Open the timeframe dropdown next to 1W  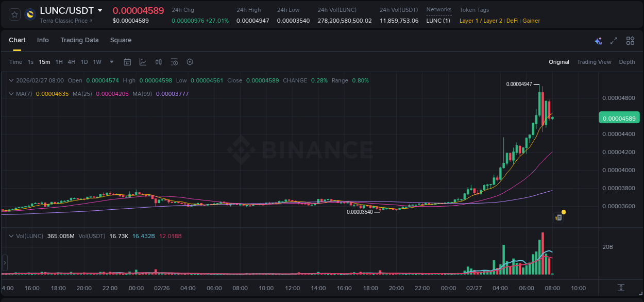click(111, 62)
